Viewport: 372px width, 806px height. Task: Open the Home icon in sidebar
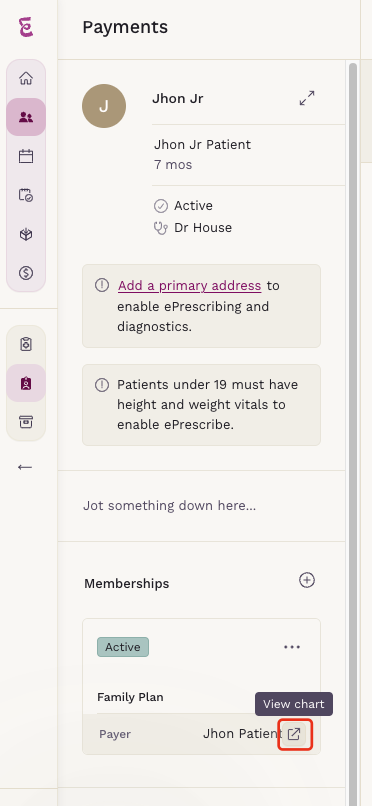(26, 79)
